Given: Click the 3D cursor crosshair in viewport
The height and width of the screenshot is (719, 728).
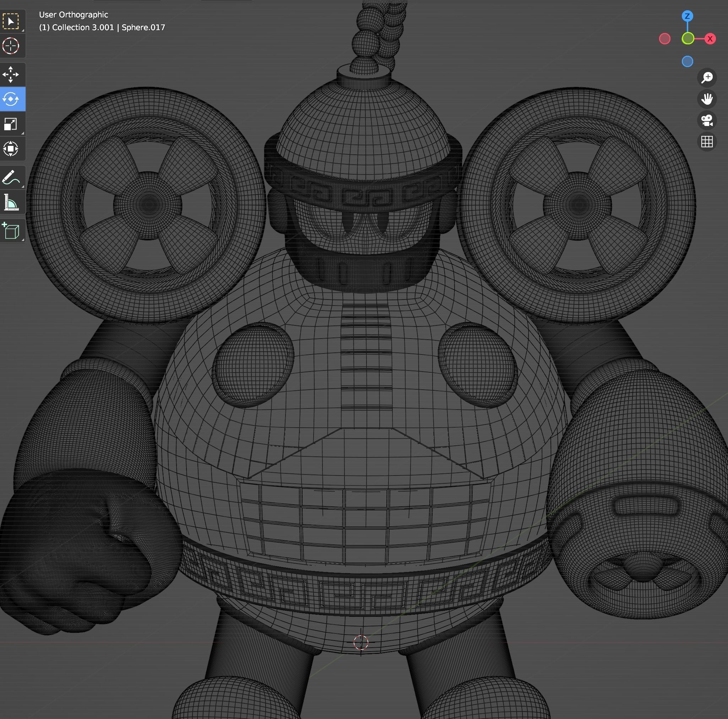Looking at the screenshot, I should [x=360, y=643].
